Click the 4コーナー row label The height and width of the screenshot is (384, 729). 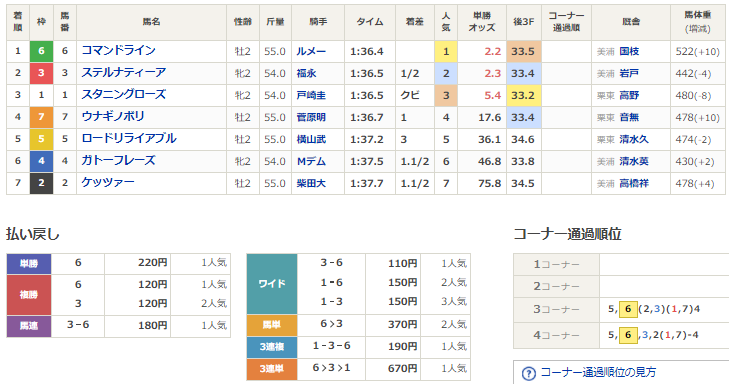tap(557, 335)
